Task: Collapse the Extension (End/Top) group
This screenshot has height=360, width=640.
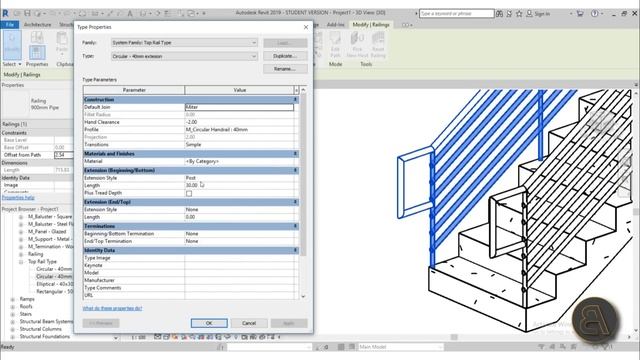Action: (296, 202)
